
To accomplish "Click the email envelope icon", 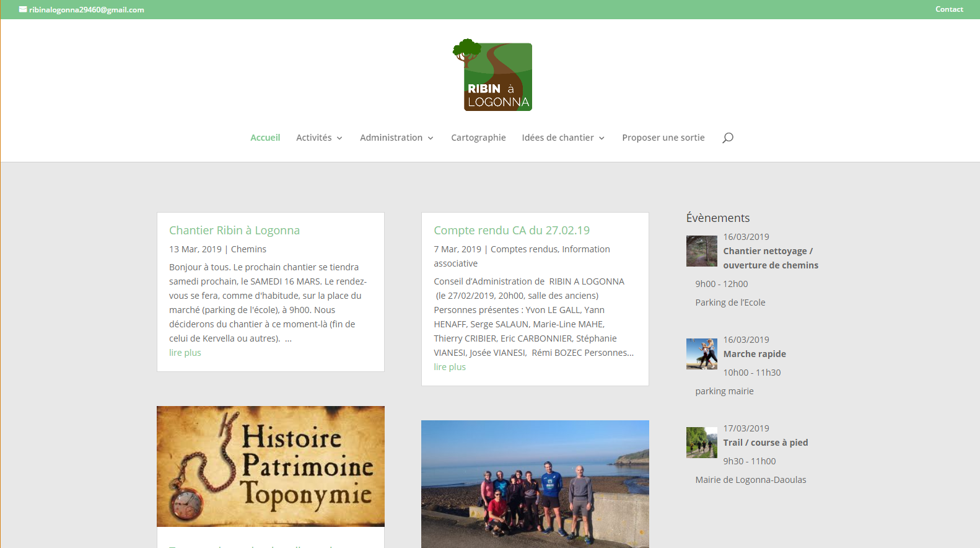I will tap(23, 9).
